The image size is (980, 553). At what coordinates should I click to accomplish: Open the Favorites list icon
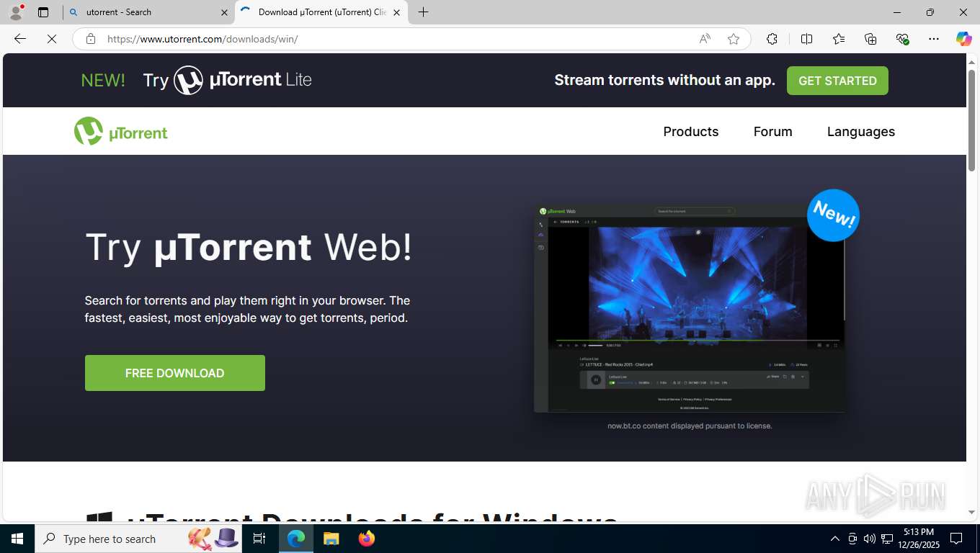pyautogui.click(x=839, y=39)
